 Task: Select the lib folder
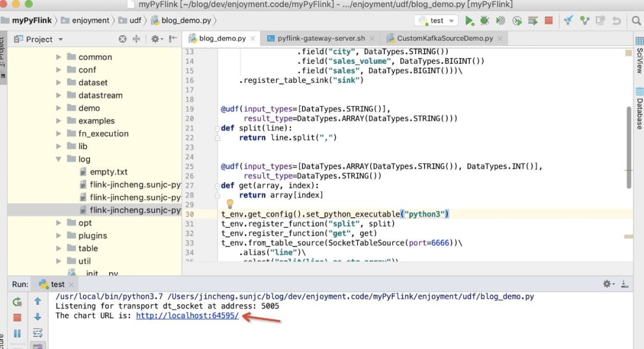coord(82,146)
